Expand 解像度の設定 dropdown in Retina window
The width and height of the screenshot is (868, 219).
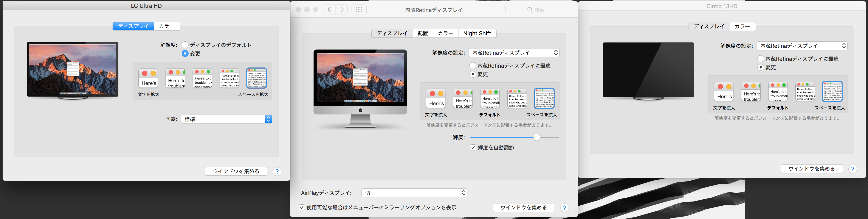pos(514,53)
